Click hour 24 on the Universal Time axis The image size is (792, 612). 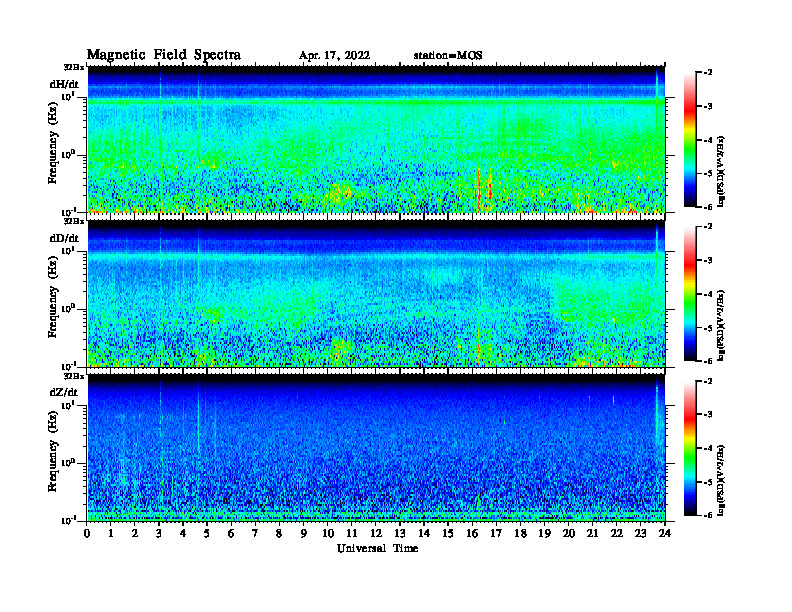(665, 533)
